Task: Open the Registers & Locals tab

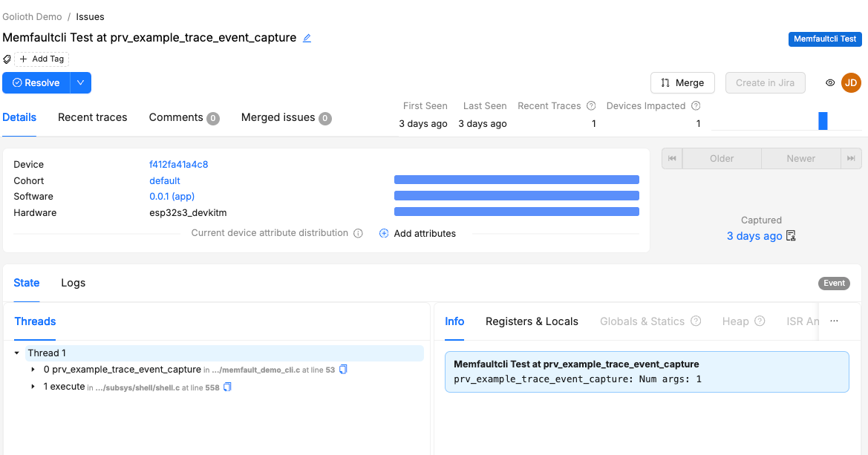Action: (532, 321)
